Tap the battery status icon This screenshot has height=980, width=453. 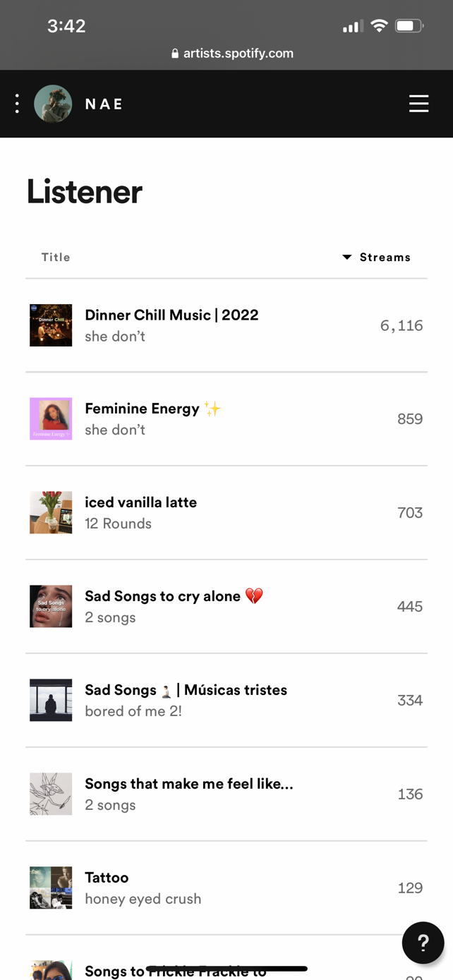pyautogui.click(x=409, y=26)
